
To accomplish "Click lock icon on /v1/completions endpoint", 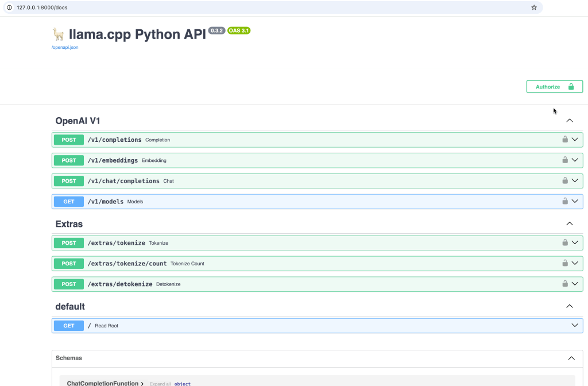I will pyautogui.click(x=565, y=139).
